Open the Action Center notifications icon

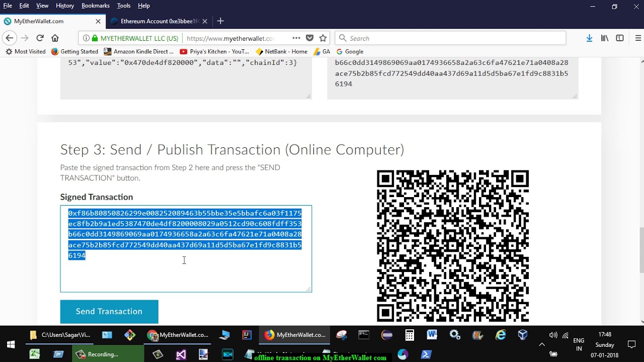click(x=632, y=345)
